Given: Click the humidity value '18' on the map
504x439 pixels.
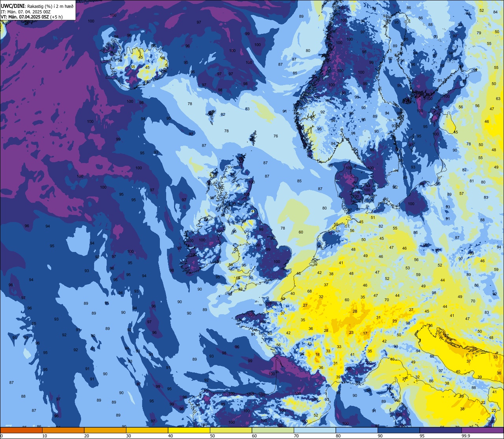Looking at the screenshot, I should tap(318, 355).
